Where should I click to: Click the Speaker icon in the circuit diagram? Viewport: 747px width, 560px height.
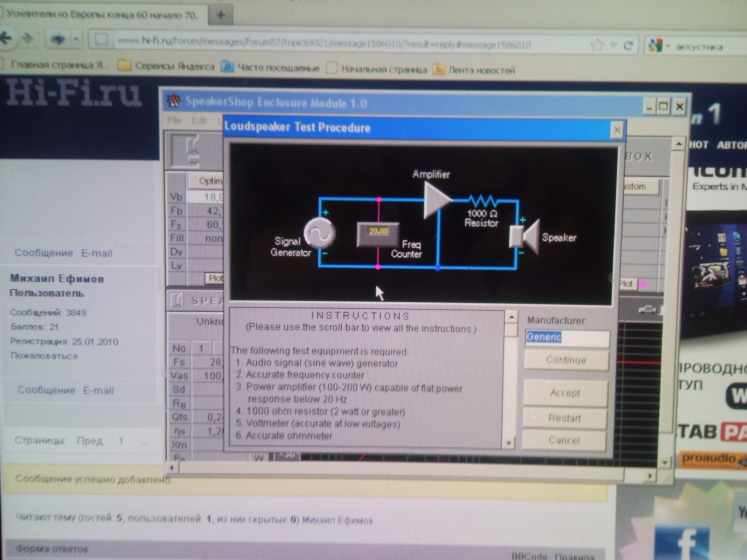coord(525,237)
